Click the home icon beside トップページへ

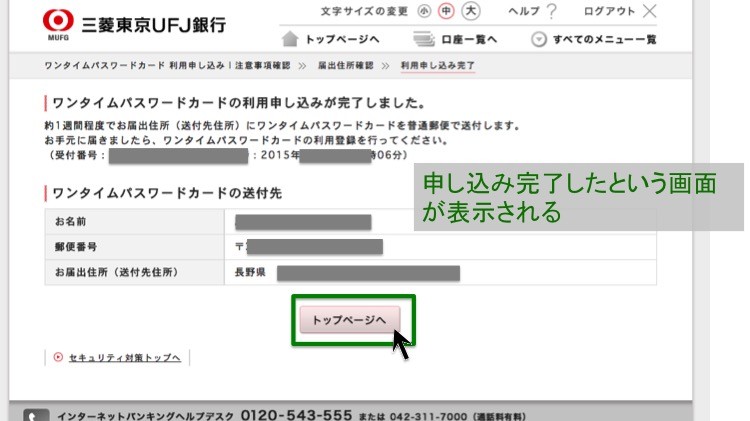(x=290, y=39)
